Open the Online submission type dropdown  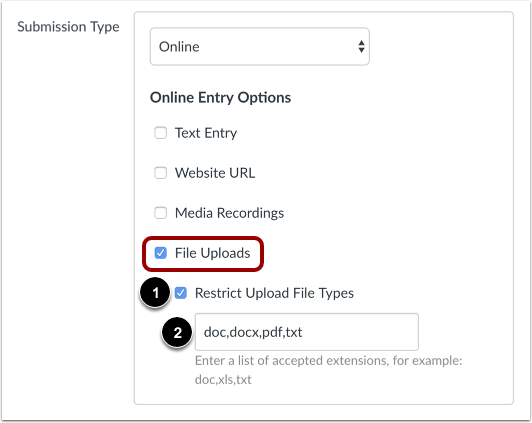[260, 46]
